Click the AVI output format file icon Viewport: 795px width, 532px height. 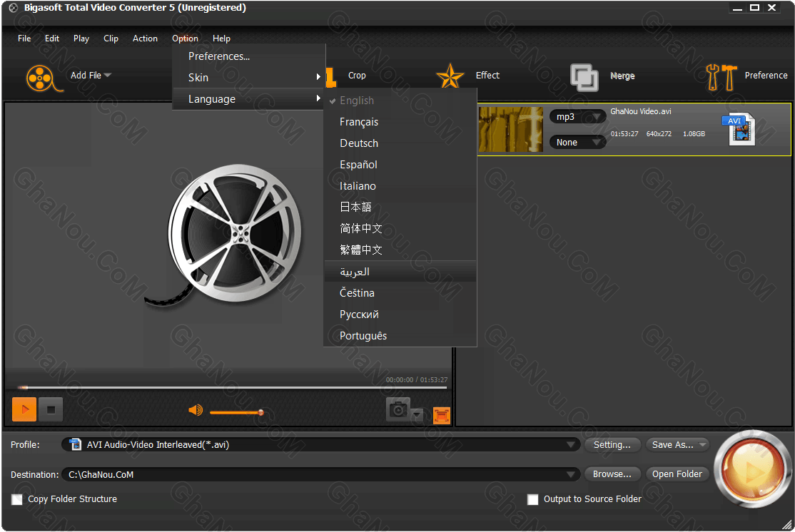click(x=738, y=129)
